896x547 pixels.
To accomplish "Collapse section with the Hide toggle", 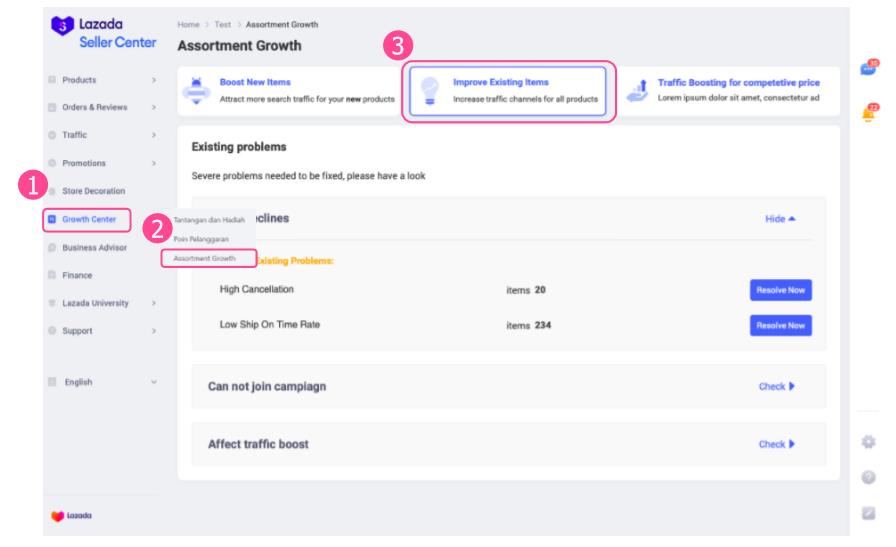I will tap(780, 219).
